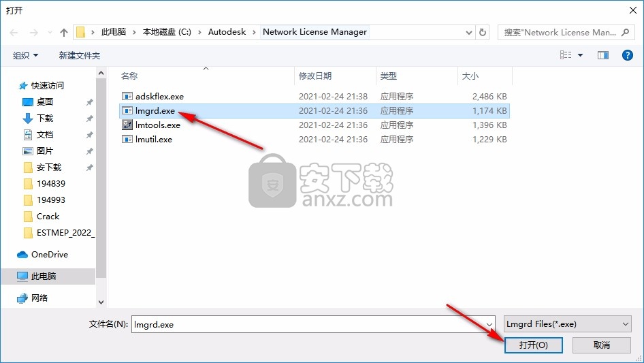644x363 pixels.
Task: Click lmutil.exe application icon
Action: 127,140
